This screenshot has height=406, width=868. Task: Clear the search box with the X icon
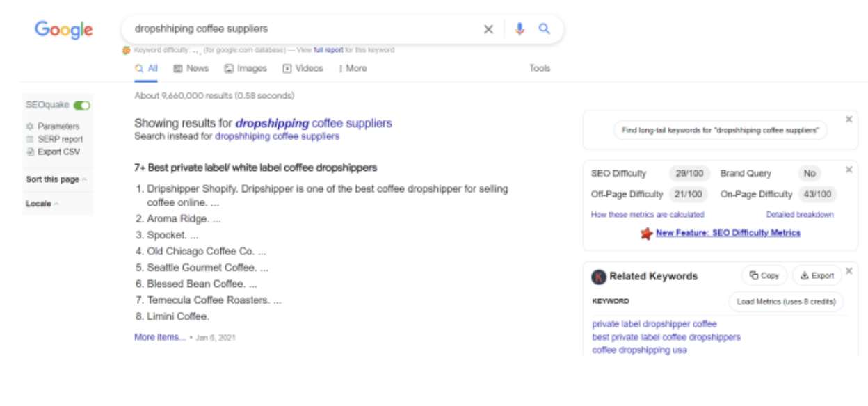coord(488,29)
